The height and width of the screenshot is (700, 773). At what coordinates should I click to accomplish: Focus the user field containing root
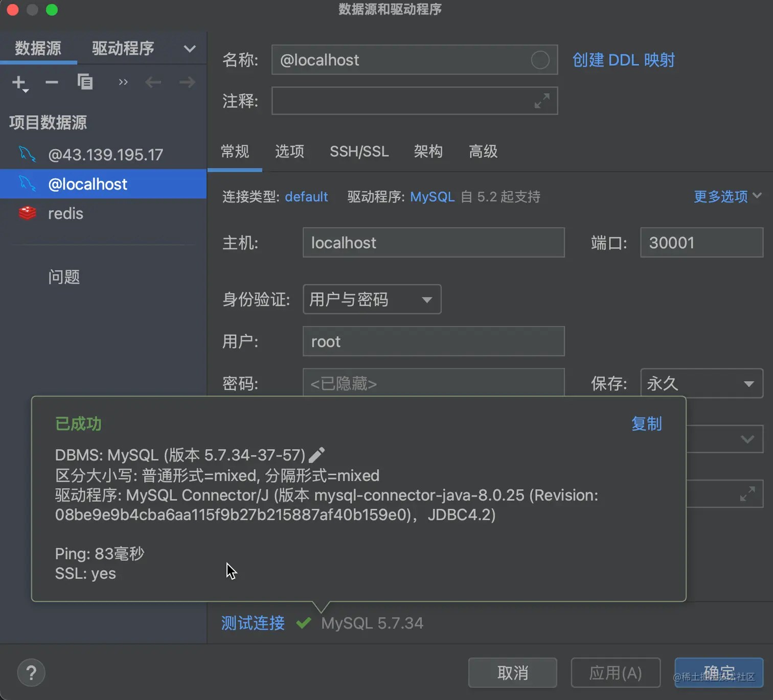tap(434, 341)
